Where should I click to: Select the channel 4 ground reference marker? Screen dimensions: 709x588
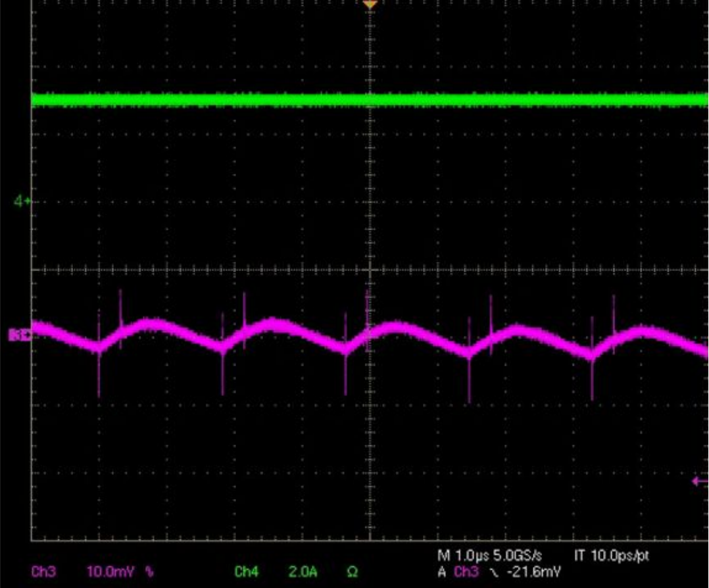click(x=22, y=201)
